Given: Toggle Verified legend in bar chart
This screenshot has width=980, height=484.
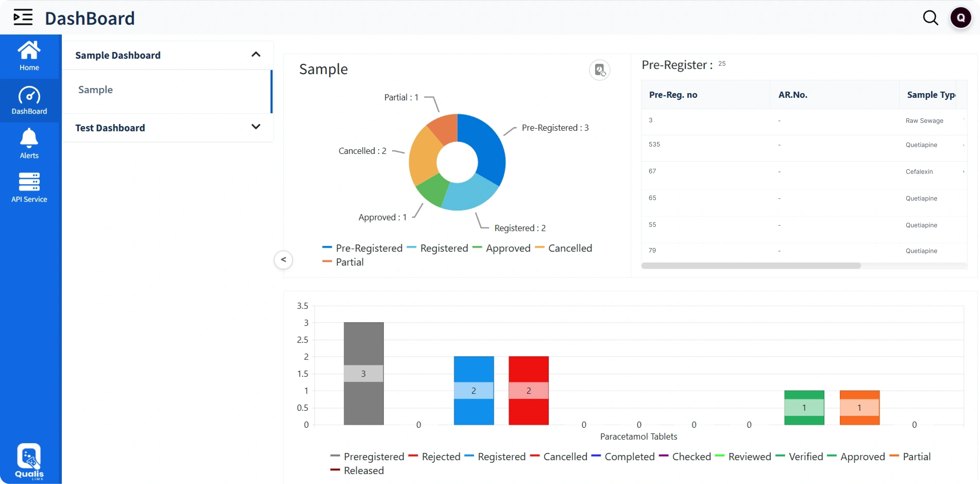Looking at the screenshot, I should point(799,456).
